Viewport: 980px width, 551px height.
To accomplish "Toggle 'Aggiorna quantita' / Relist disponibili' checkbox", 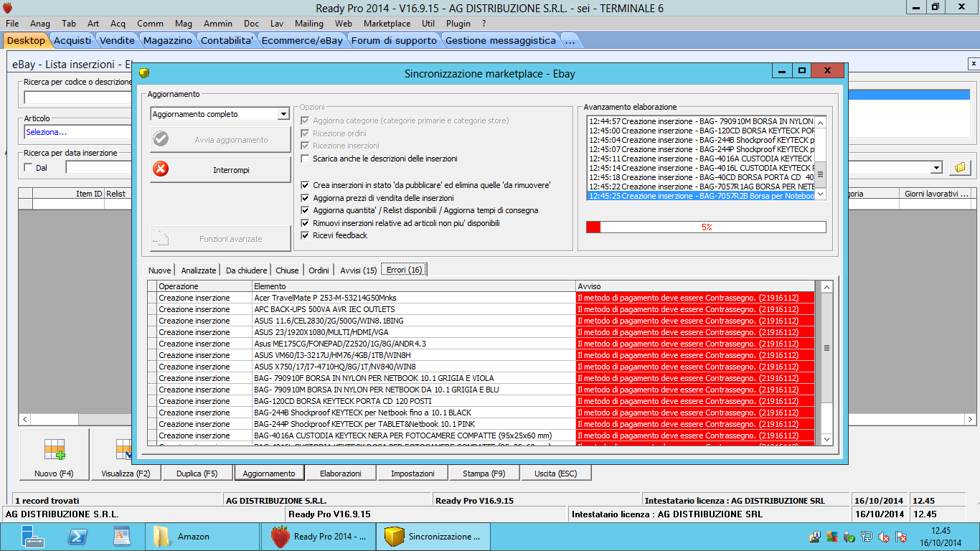I will [306, 210].
